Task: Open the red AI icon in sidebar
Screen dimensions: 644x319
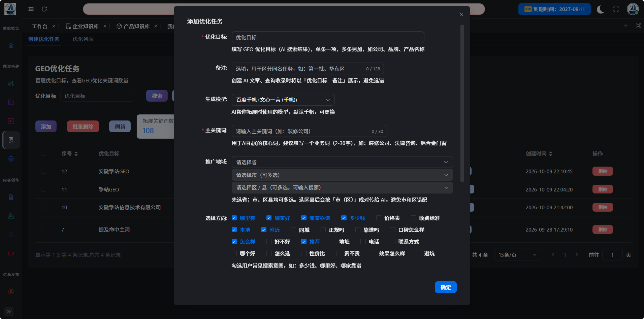Action: pyautogui.click(x=11, y=121)
